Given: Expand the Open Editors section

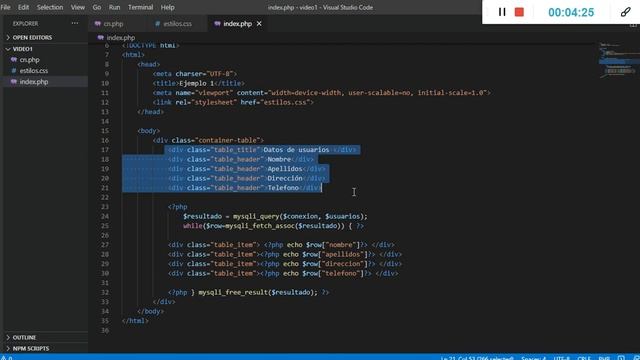Looking at the screenshot, I should coord(32,38).
